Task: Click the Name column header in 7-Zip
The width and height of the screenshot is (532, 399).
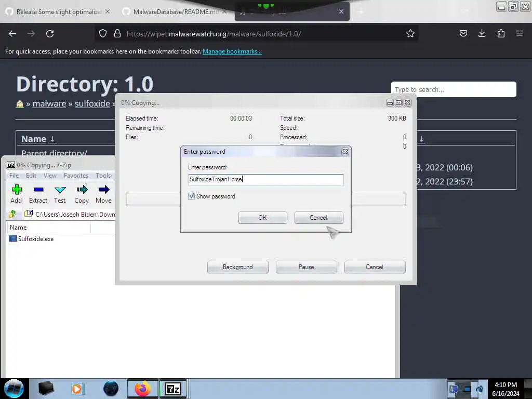Action: [x=48, y=228]
